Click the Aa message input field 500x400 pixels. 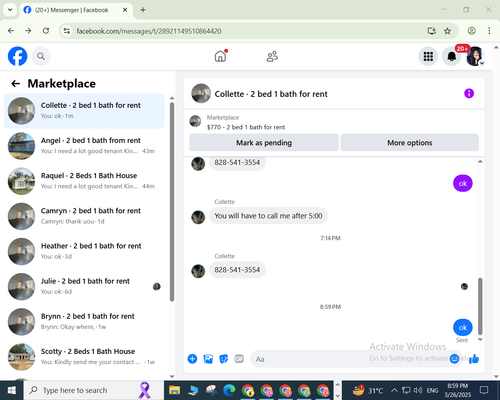coord(350,359)
